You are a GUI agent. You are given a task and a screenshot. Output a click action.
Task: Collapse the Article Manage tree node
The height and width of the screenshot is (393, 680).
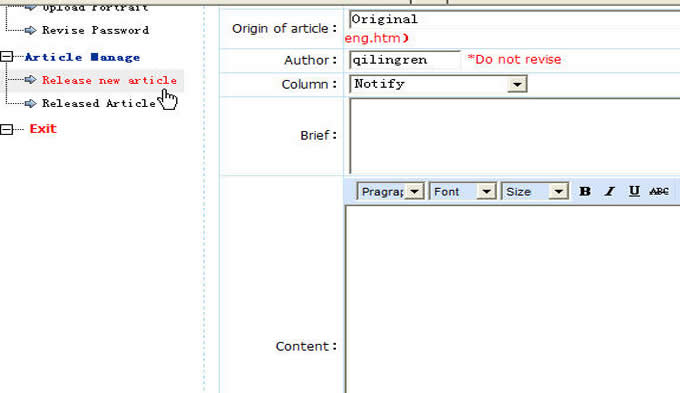click(x=6, y=57)
